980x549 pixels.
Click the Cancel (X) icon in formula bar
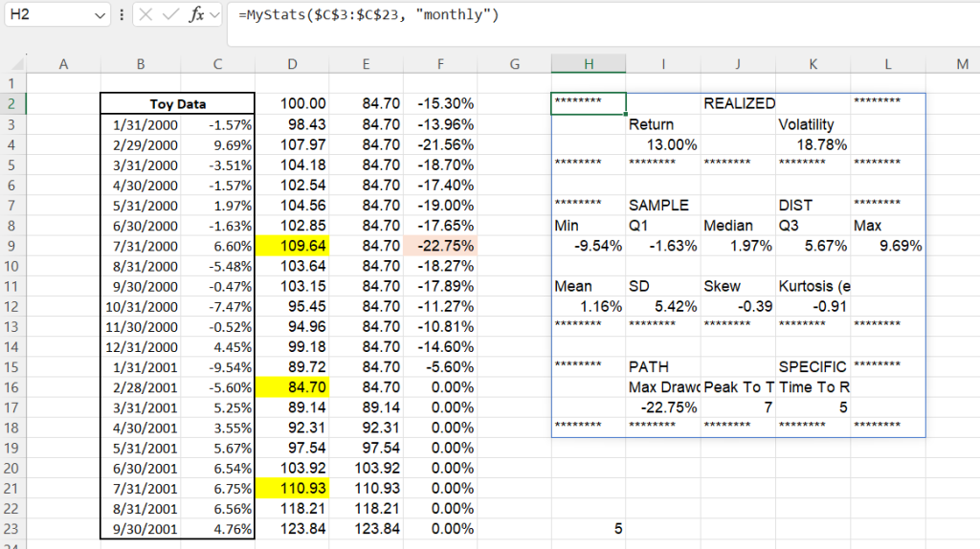pyautogui.click(x=145, y=16)
